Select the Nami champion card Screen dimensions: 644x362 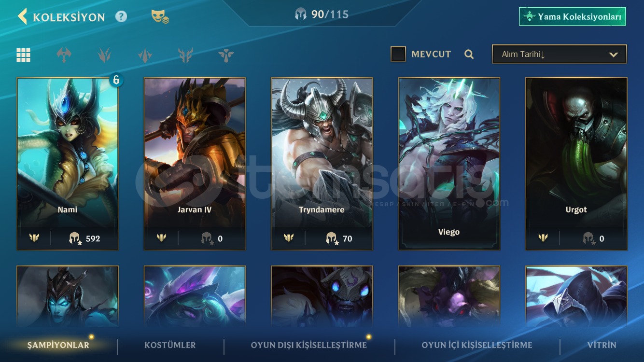[x=68, y=164]
